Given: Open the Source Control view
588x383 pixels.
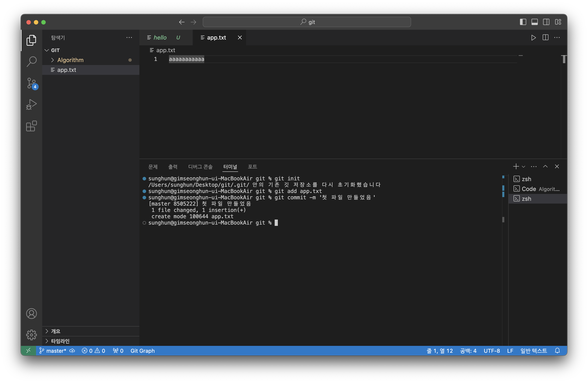Looking at the screenshot, I should coord(31,83).
